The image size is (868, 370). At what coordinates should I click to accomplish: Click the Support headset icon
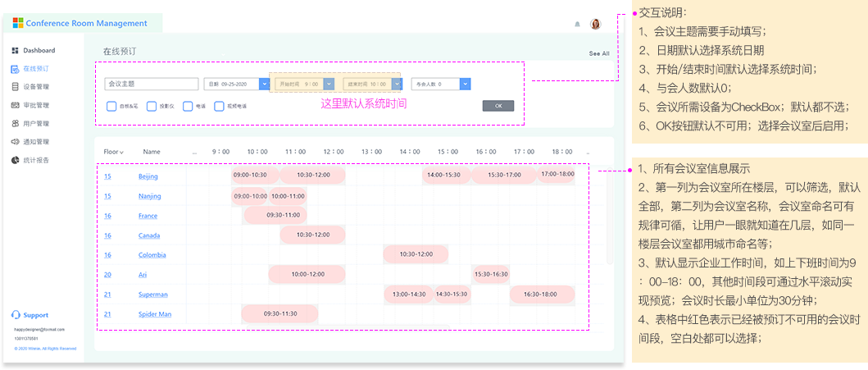(16, 315)
